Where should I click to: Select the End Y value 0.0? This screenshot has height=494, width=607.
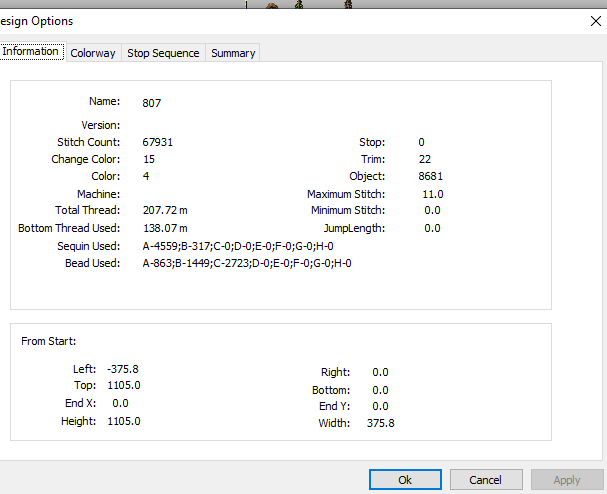(x=380, y=406)
